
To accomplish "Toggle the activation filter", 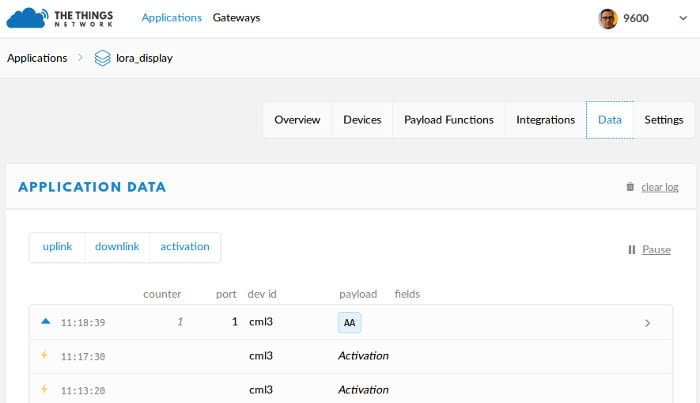I will click(x=185, y=247).
